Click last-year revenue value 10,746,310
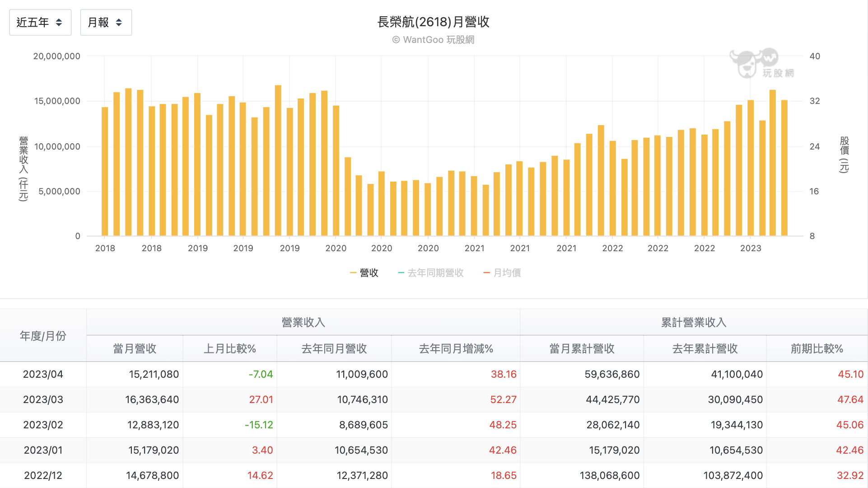The height and width of the screenshot is (488, 868). (x=363, y=399)
